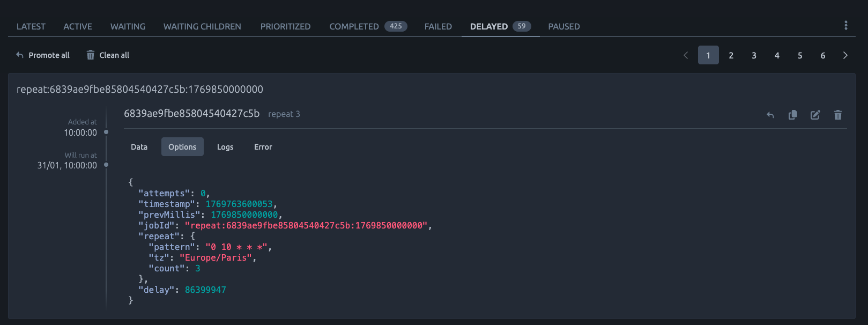Open the three-dot more options menu
The height and width of the screenshot is (325, 868).
point(845,25)
